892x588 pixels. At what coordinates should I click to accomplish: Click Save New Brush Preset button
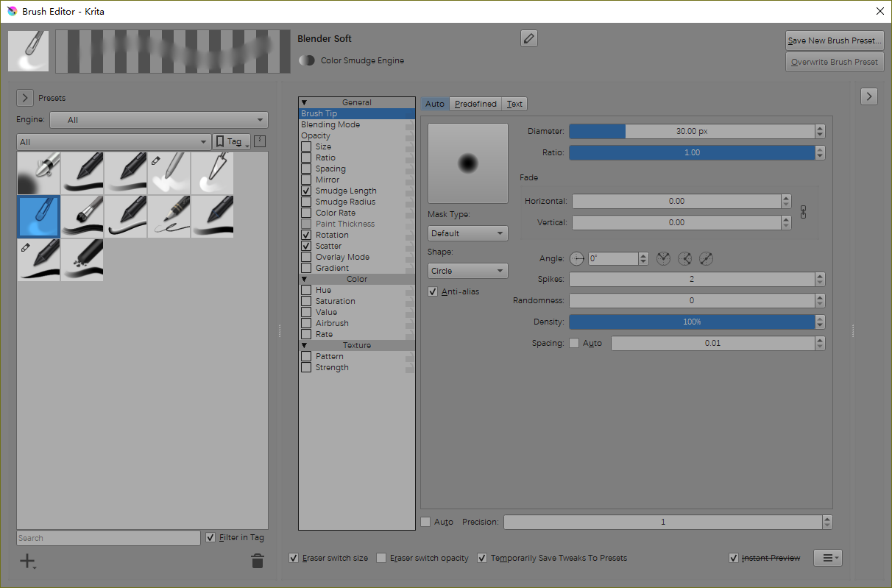[834, 40]
